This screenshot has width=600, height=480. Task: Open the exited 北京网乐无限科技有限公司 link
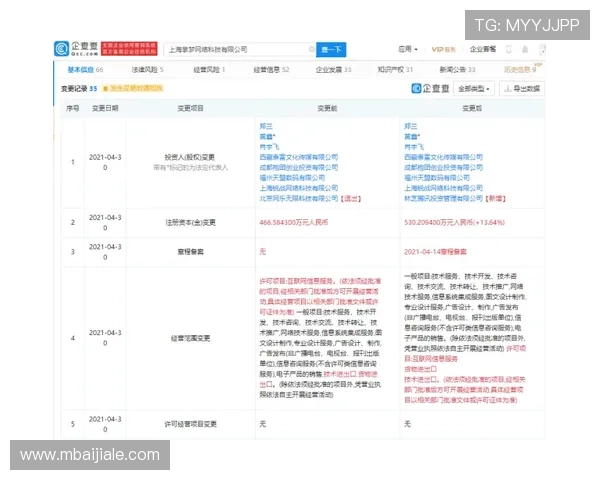pos(298,198)
